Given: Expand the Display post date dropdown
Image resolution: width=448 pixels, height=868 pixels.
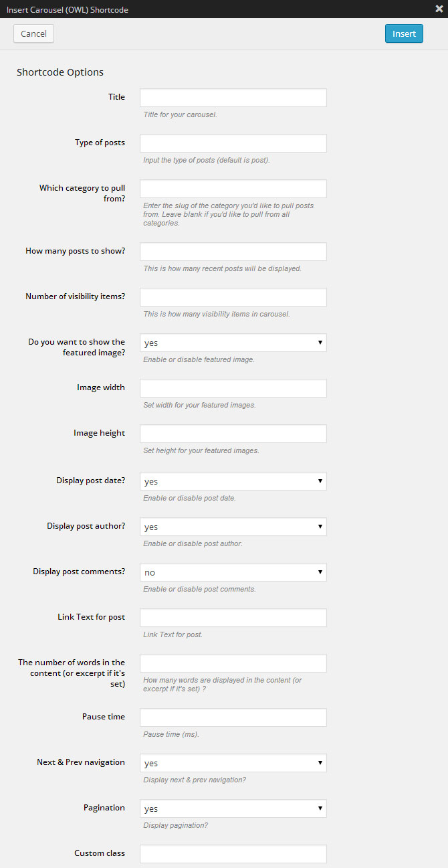Looking at the screenshot, I should pos(233,481).
